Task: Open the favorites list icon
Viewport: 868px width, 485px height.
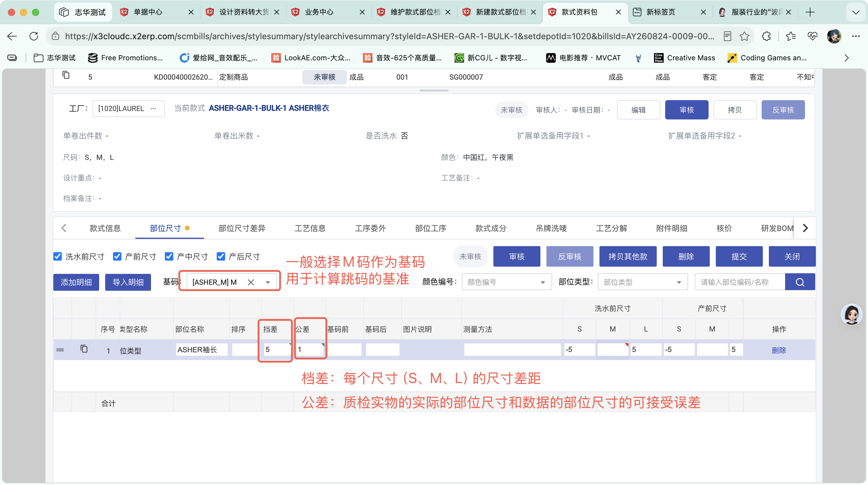Action: tap(791, 36)
